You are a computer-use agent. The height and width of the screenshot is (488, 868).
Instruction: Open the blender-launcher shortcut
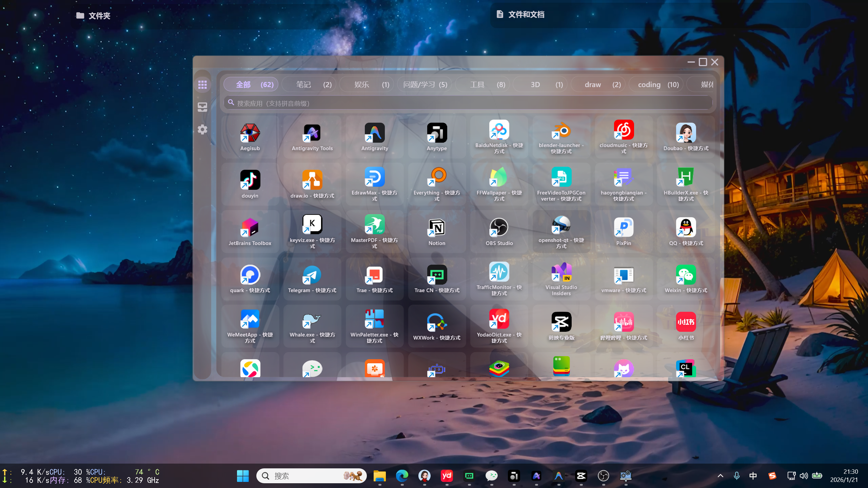561,136
